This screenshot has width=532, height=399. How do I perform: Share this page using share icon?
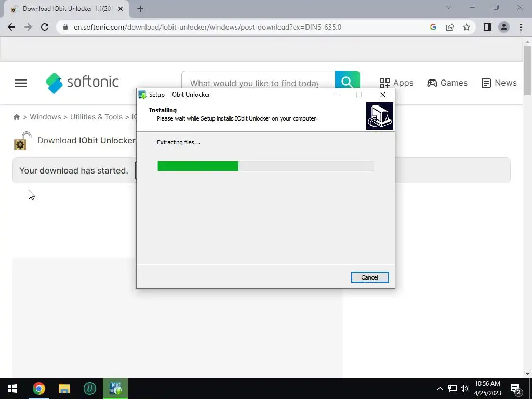pyautogui.click(x=450, y=27)
